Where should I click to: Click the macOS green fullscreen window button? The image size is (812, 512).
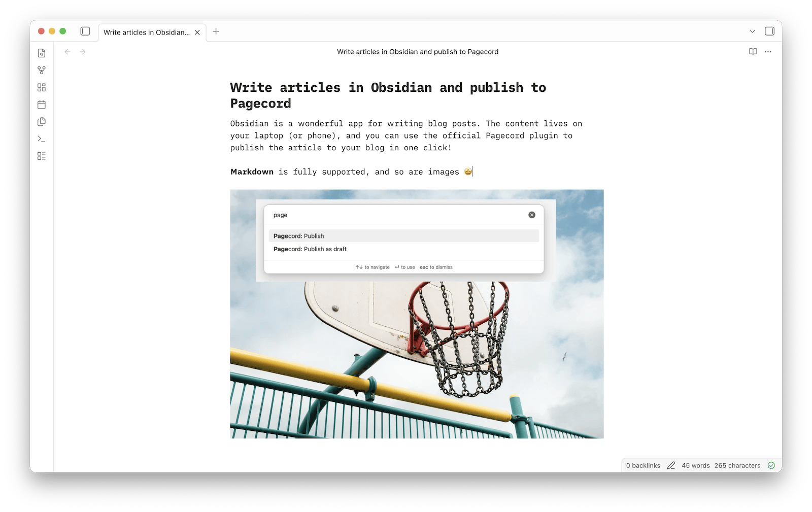pos(63,31)
